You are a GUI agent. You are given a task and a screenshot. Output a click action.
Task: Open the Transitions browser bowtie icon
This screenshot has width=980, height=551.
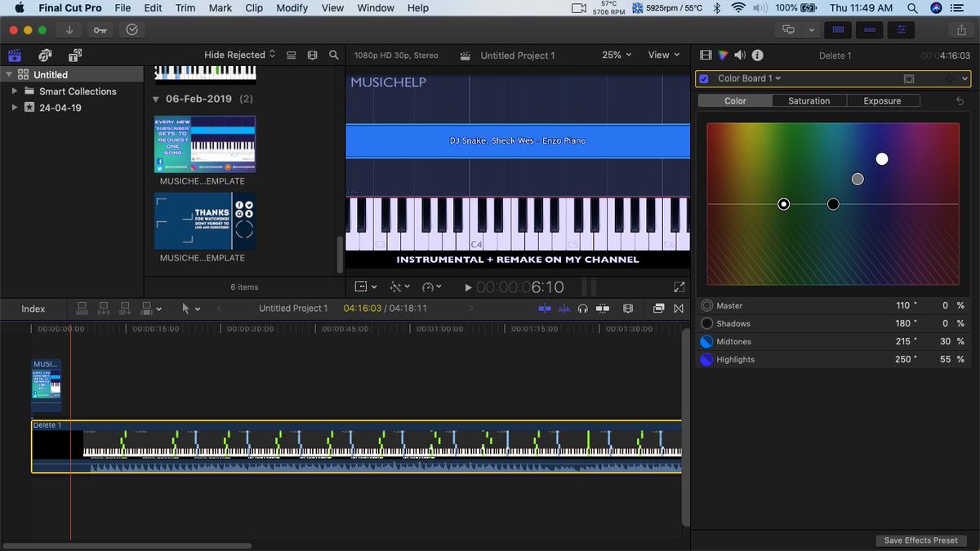[678, 309]
